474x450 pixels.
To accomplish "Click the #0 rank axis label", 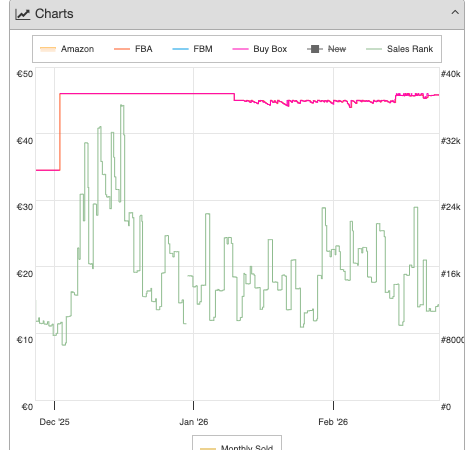I will click(x=446, y=407).
